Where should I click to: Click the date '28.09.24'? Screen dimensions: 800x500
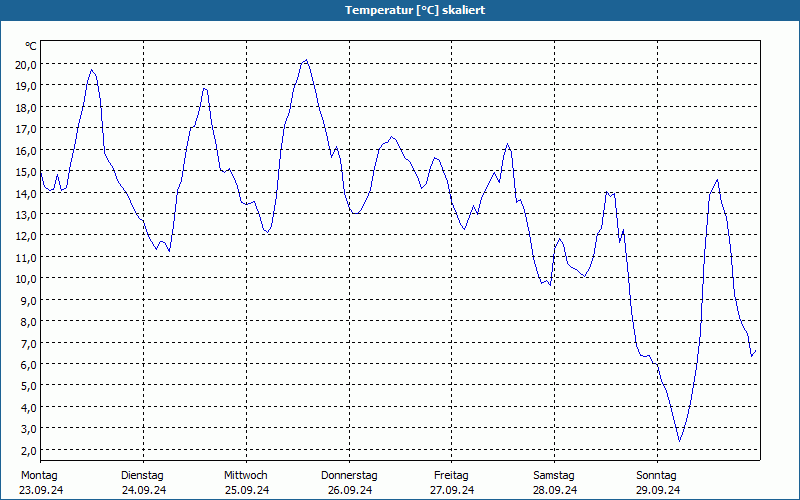pyautogui.click(x=555, y=490)
